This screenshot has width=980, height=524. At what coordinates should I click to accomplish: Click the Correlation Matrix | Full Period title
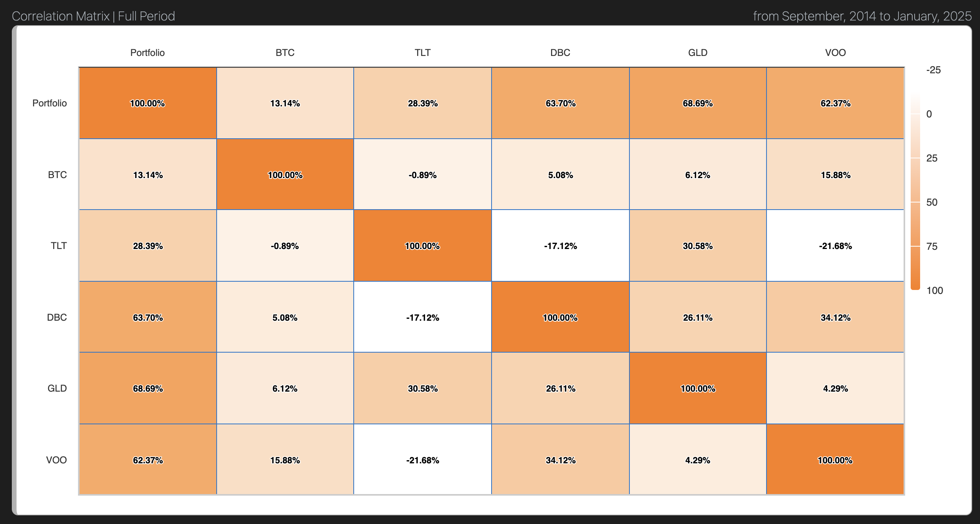tap(93, 16)
